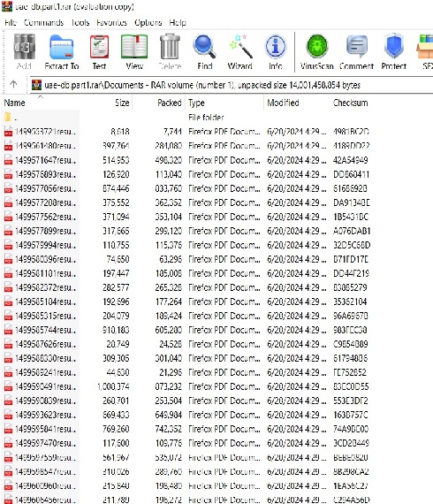Screen dimensions: 433x504
Task: Select file 1499585315resu..
Action: pos(45,316)
